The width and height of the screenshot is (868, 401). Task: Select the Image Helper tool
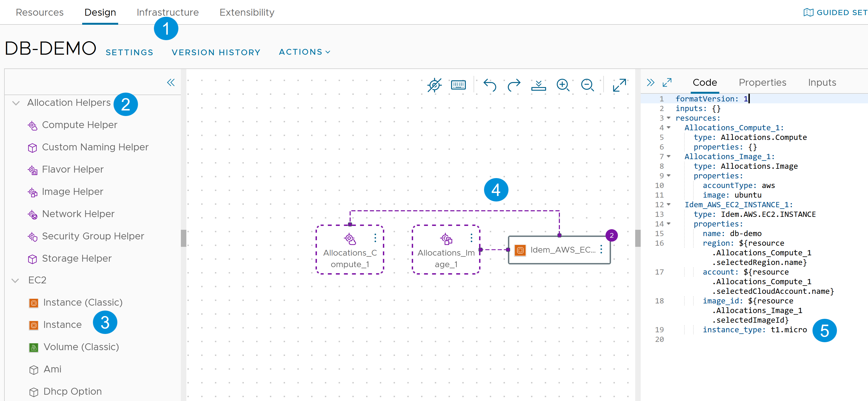point(73,191)
